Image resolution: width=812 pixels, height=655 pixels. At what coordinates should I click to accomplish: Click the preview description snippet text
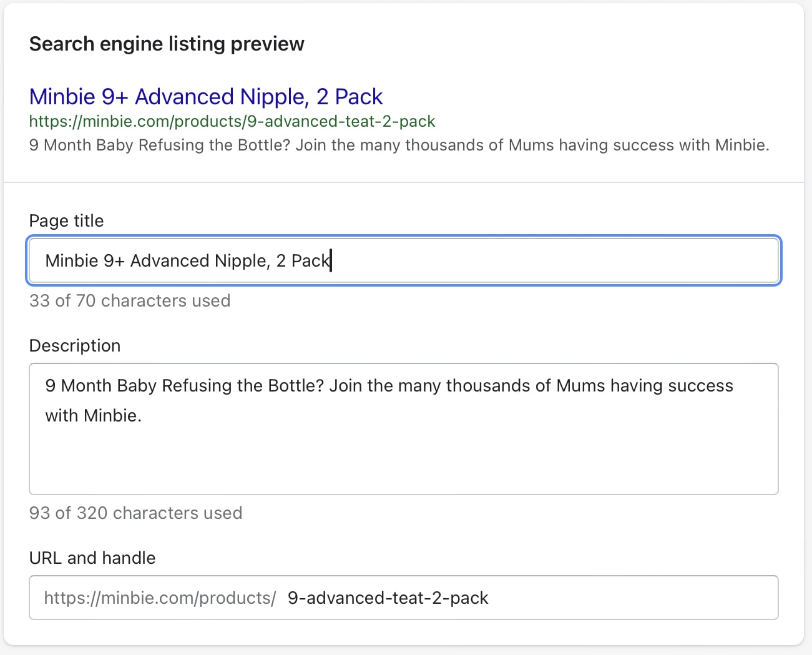point(399,145)
